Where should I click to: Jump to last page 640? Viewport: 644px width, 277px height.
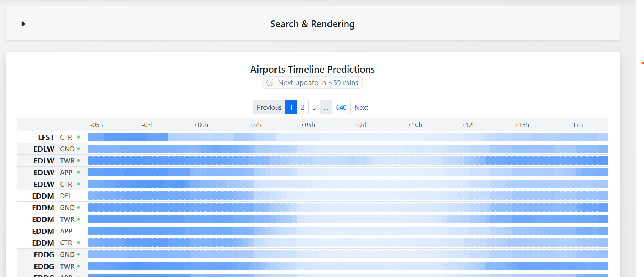tap(341, 107)
